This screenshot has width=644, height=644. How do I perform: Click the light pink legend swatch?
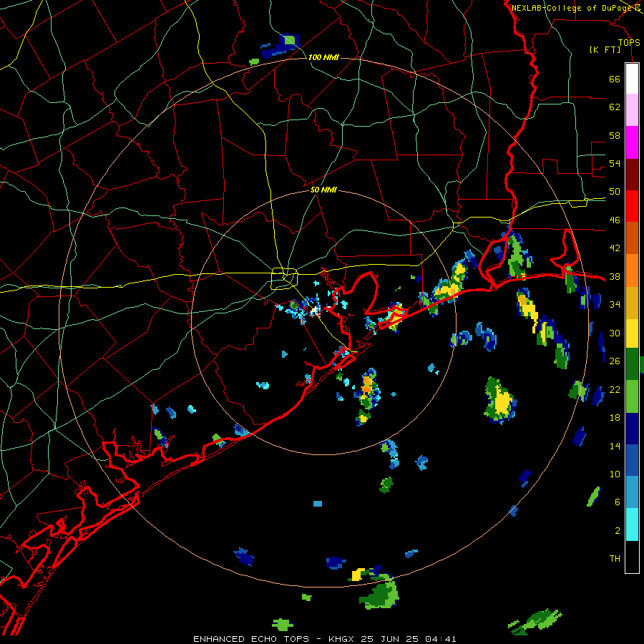(632, 110)
